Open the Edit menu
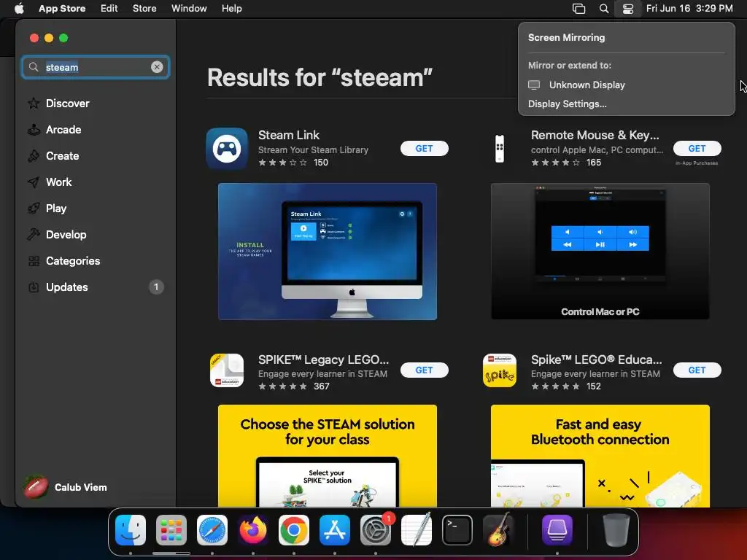The image size is (747, 560). pyautogui.click(x=109, y=9)
